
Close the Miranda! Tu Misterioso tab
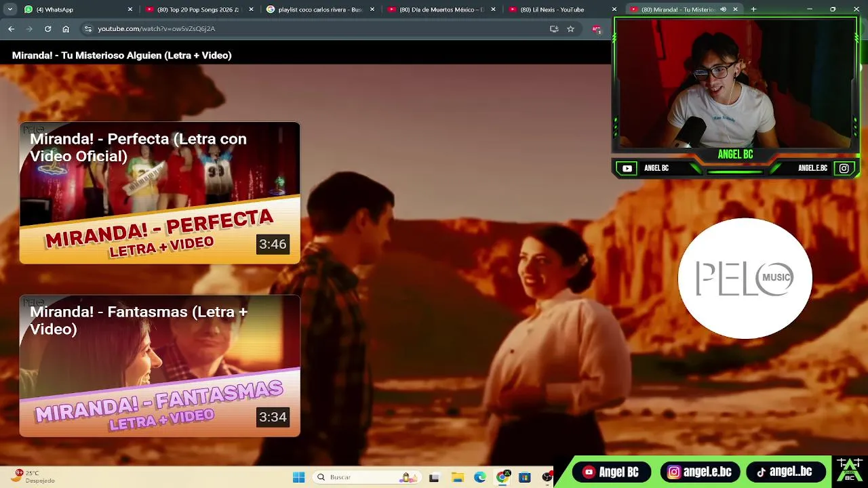pos(735,9)
